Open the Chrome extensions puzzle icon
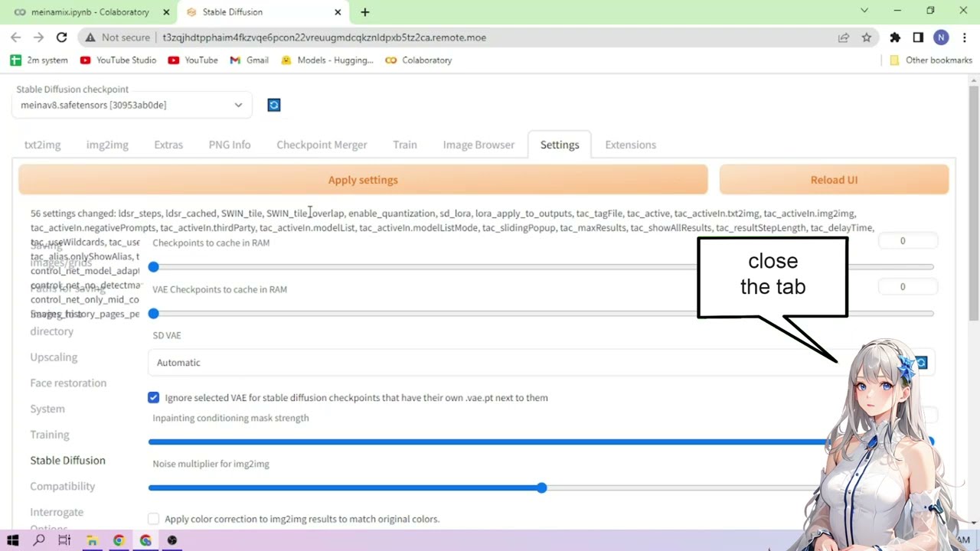Image resolution: width=980 pixels, height=551 pixels. point(895,37)
